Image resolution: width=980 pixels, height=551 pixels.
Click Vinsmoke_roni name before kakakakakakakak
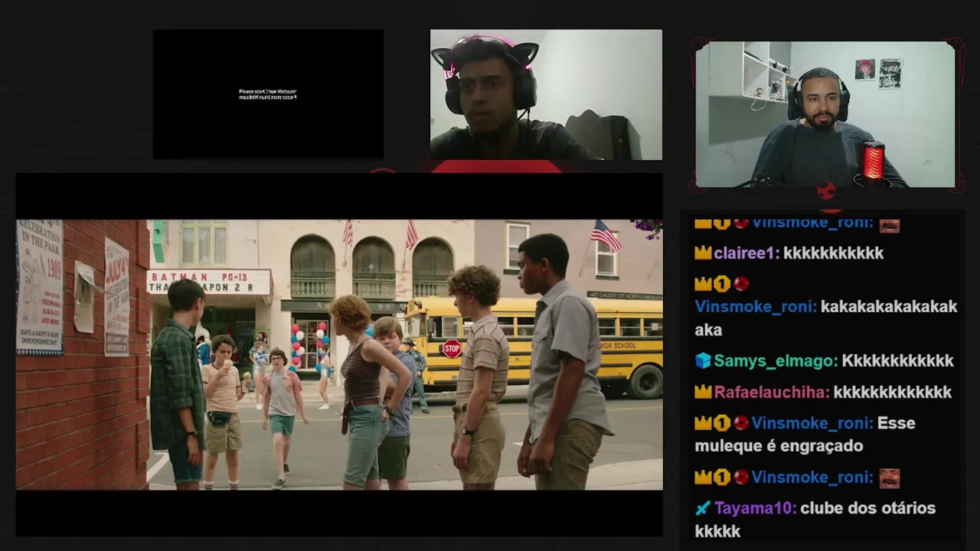point(756,307)
